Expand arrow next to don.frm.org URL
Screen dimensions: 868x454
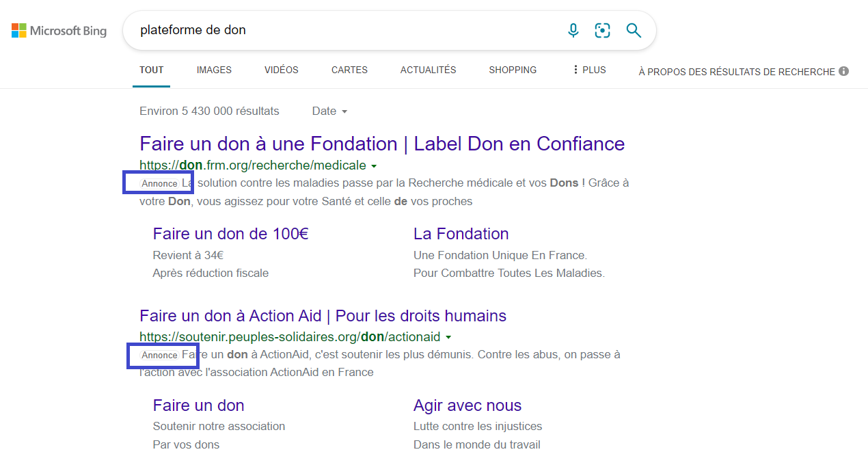[374, 165]
